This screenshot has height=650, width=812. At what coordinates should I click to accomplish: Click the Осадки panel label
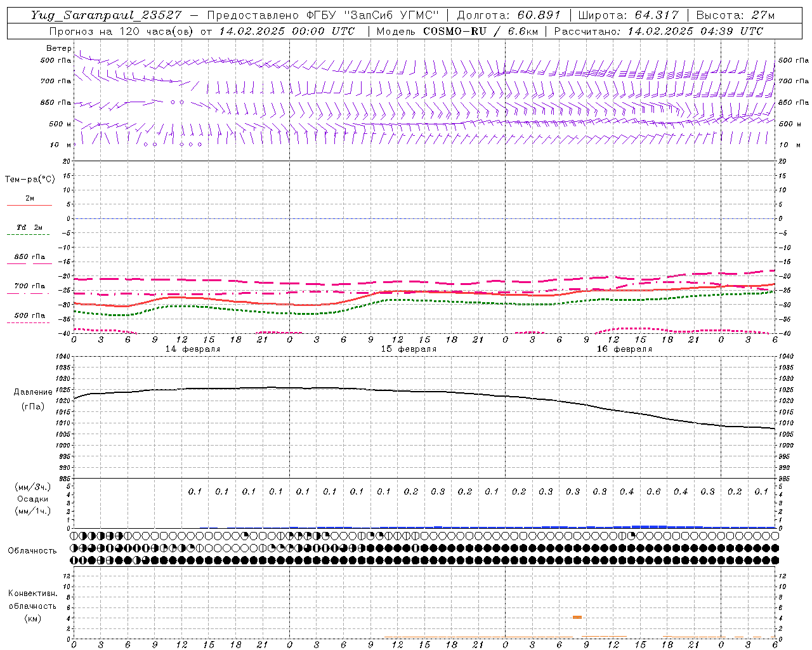33,499
